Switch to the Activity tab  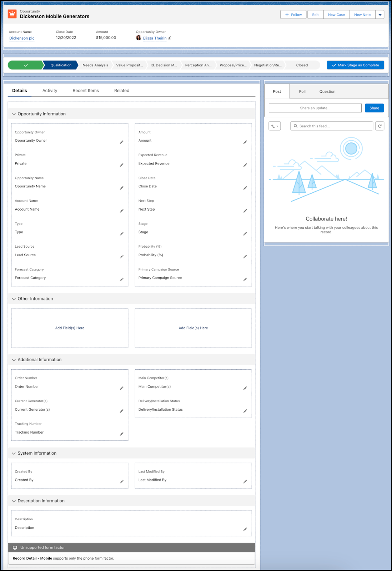tap(50, 91)
